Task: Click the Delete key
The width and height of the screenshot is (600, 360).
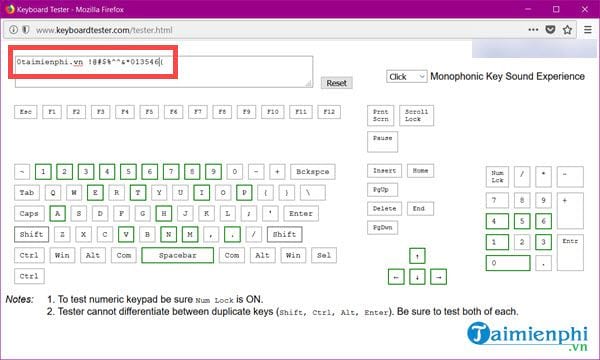Action: 385,209
